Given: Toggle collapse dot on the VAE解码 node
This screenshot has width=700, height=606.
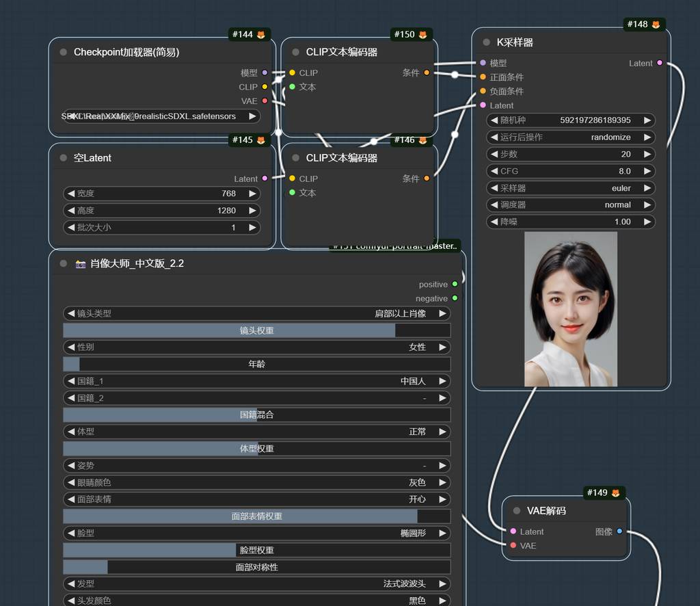Looking at the screenshot, I should click(x=517, y=511).
